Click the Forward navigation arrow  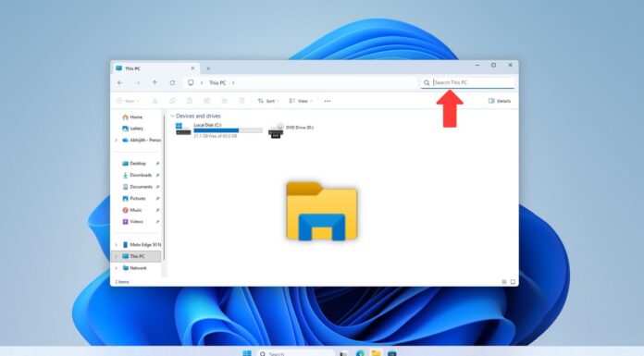point(138,83)
